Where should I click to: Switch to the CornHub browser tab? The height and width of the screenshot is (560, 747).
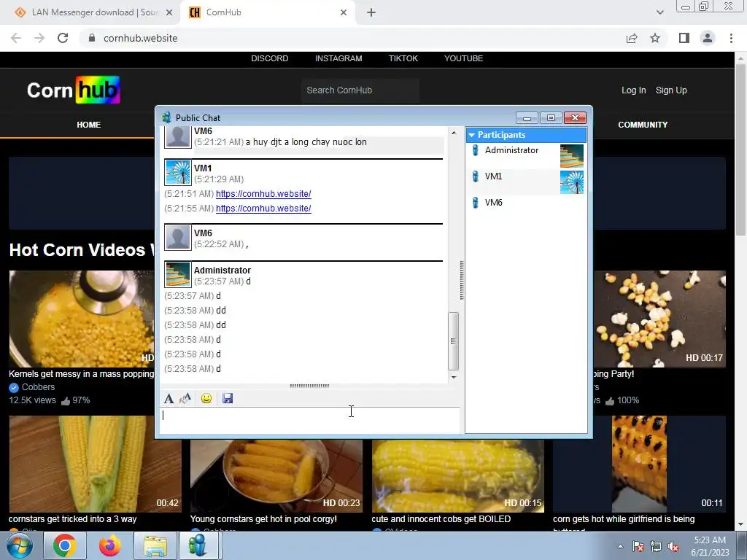(x=267, y=12)
